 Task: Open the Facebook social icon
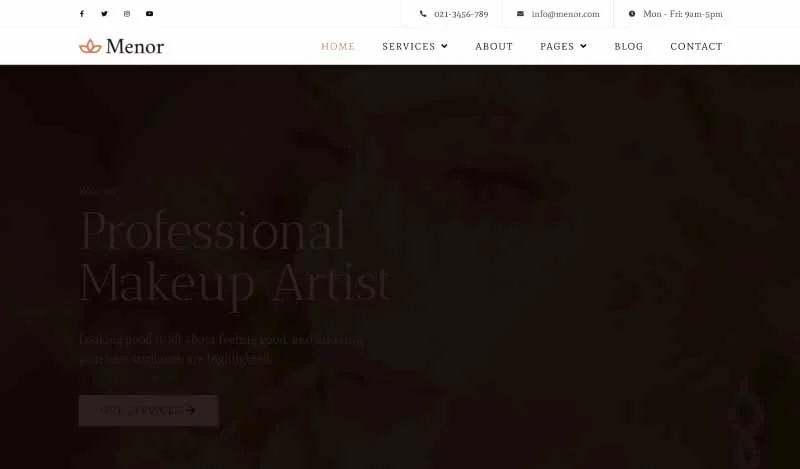[82, 14]
